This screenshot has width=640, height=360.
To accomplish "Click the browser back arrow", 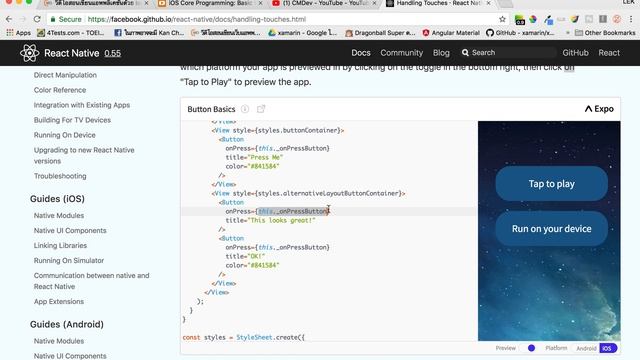I will coord(9,19).
